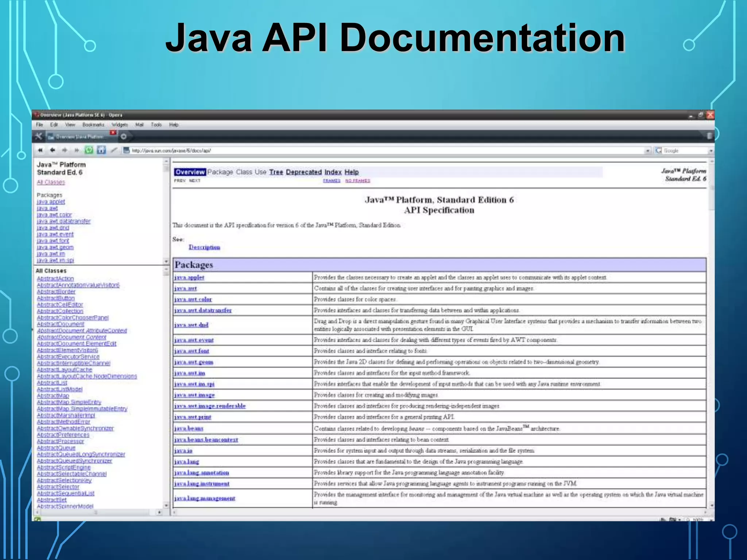Click down arrow of main page scrollbar
The height and width of the screenshot is (560, 747).
712,506
